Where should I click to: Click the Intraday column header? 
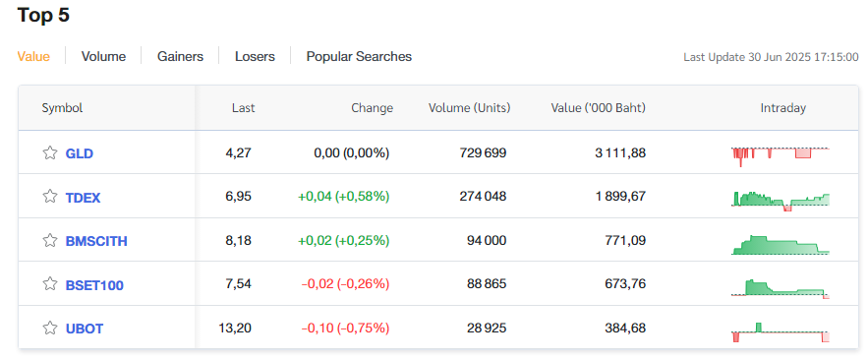pos(782,108)
